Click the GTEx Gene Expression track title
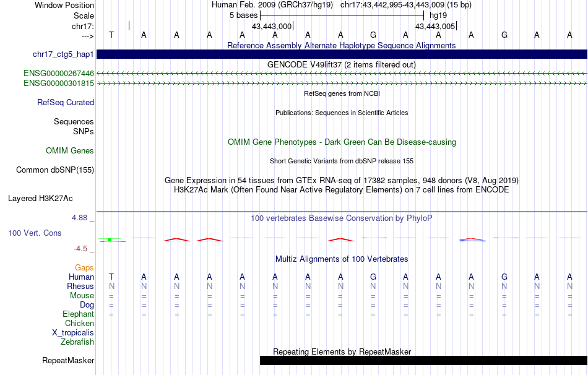The width and height of the screenshot is (588, 375). (x=342, y=180)
